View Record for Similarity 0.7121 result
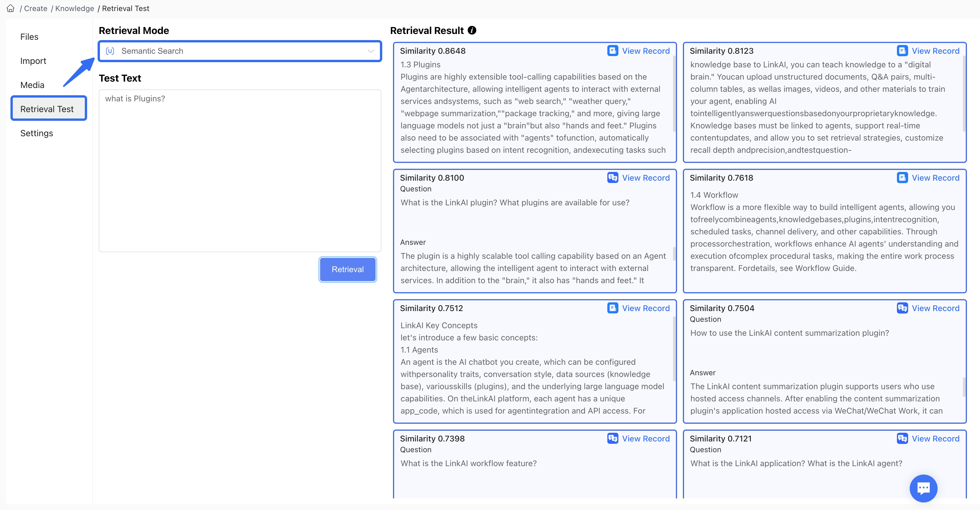This screenshot has width=980, height=510. [x=936, y=439]
